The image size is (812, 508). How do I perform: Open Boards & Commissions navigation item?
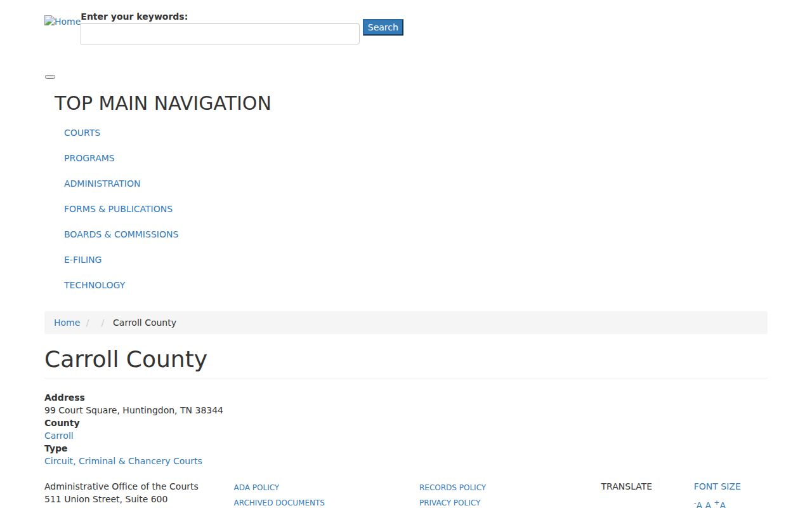(x=121, y=234)
